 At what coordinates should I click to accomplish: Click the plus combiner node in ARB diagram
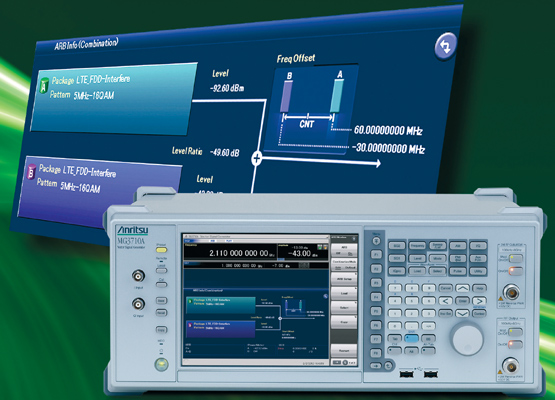(x=257, y=158)
